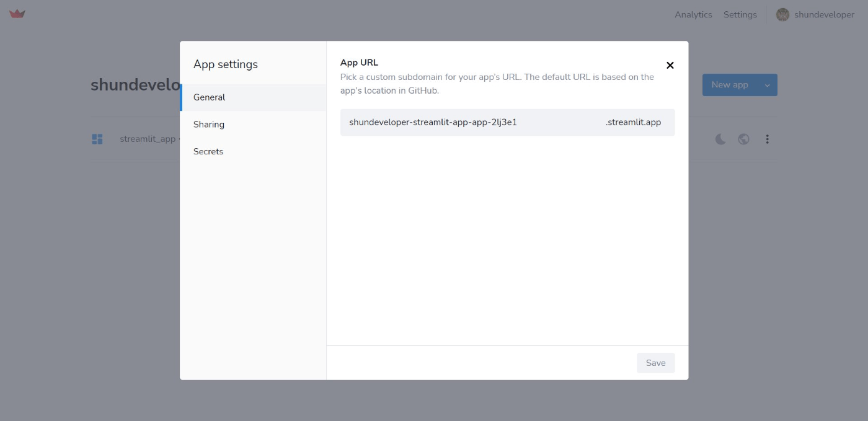The width and height of the screenshot is (868, 421).
Task: Open the Secrets tab
Action: coord(253,151)
